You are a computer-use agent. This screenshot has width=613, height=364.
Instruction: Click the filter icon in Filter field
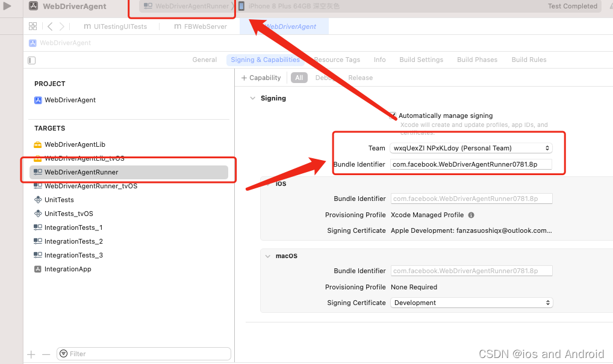[63, 353]
